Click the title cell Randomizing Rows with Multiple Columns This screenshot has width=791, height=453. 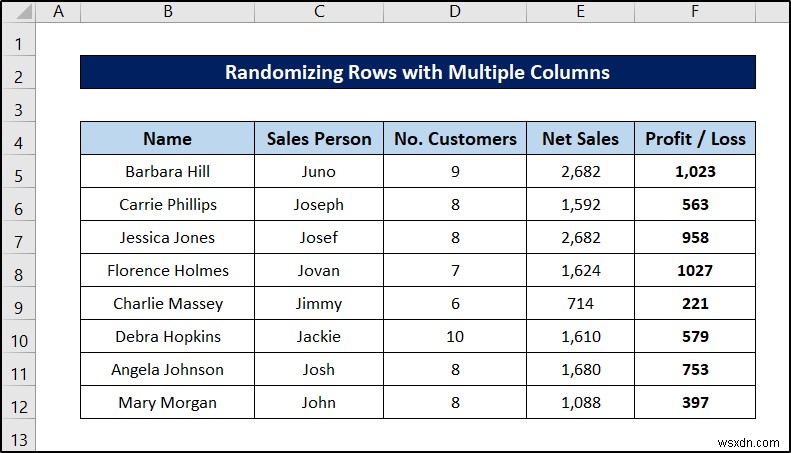[417, 72]
